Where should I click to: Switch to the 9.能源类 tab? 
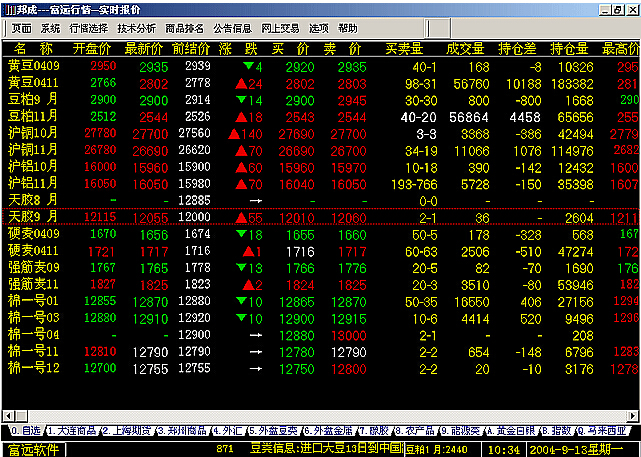(x=461, y=430)
